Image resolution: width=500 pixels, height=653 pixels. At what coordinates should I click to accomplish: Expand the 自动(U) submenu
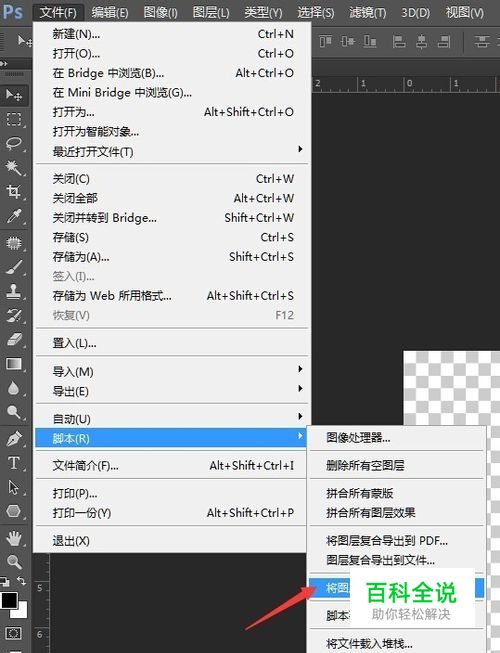[x=172, y=418]
